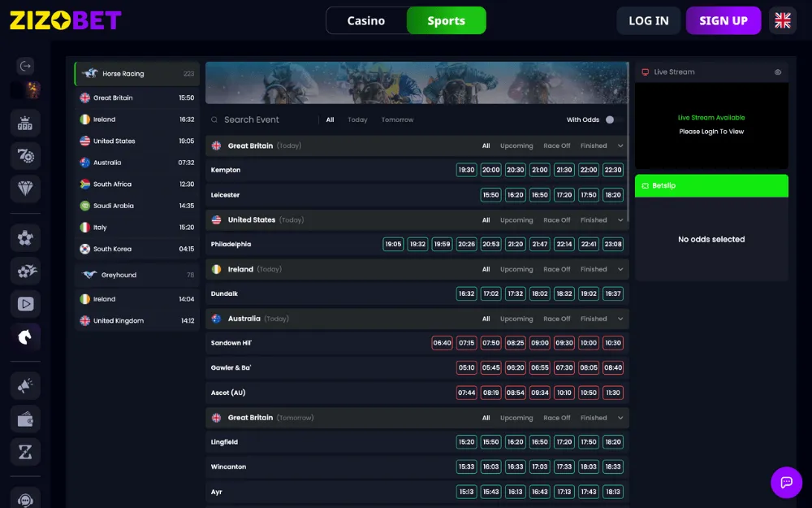Collapse the United States section chevron
812x508 pixels.
[620, 220]
